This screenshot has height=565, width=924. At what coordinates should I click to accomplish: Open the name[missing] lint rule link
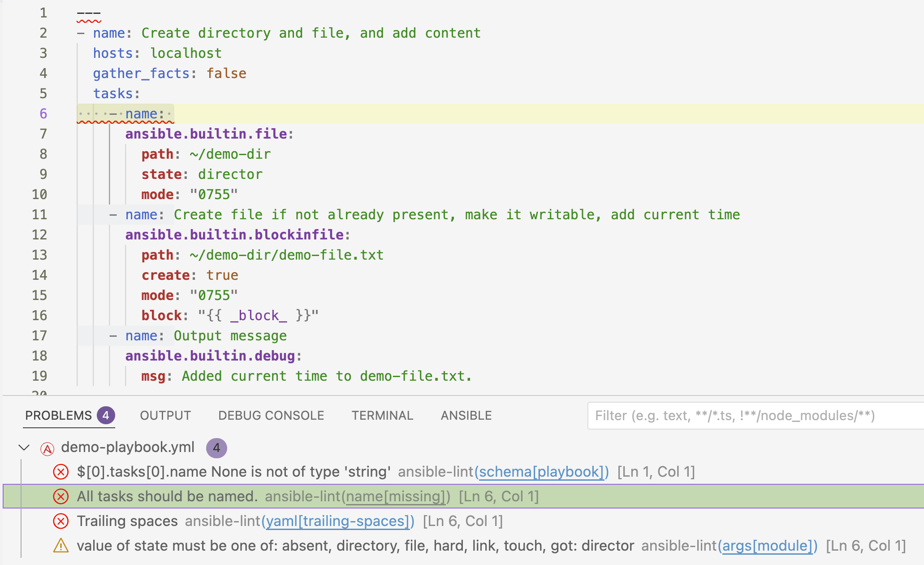395,496
